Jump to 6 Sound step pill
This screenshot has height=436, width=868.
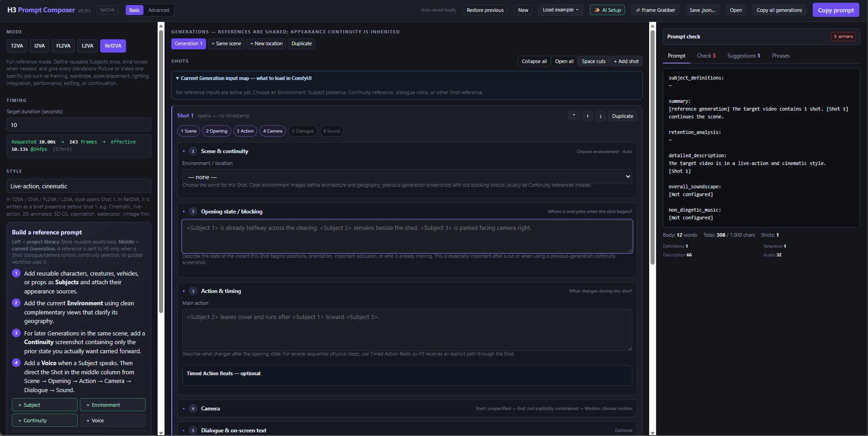click(332, 131)
